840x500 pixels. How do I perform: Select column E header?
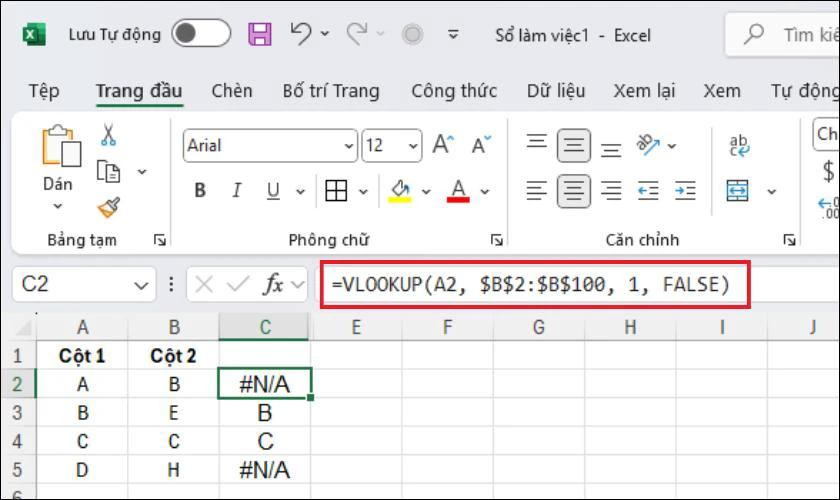click(x=356, y=326)
